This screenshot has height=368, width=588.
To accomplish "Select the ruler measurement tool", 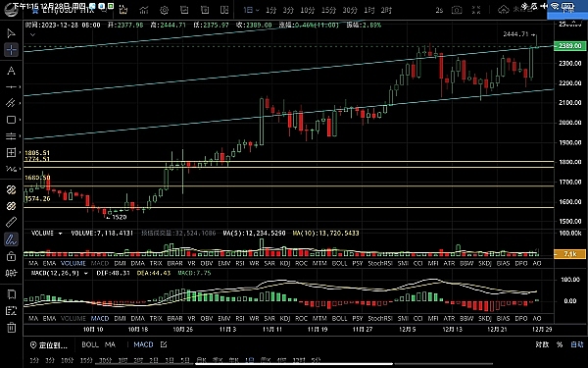I will pos(11,223).
